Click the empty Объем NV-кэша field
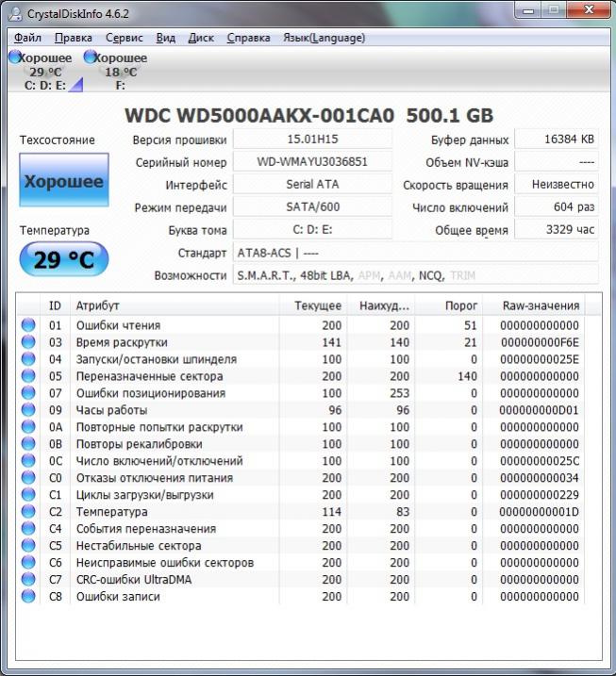Image resolution: width=616 pixels, height=676 pixels. [x=557, y=162]
